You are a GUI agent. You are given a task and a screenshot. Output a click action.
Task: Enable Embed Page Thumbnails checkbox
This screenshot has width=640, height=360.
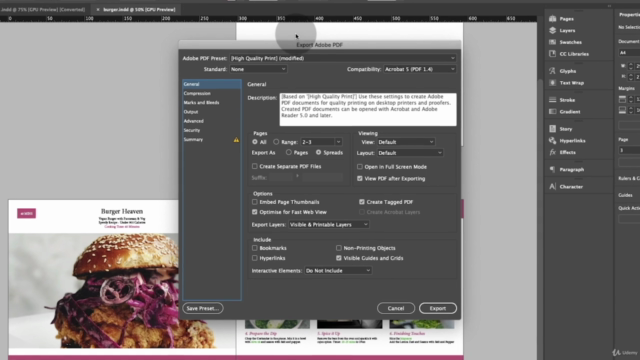click(255, 202)
